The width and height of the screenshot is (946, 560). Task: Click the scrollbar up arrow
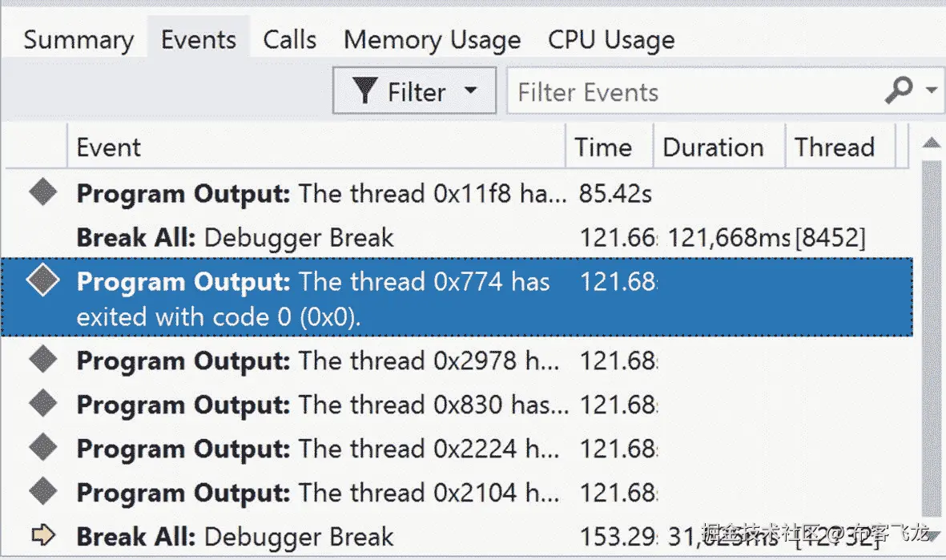931,144
